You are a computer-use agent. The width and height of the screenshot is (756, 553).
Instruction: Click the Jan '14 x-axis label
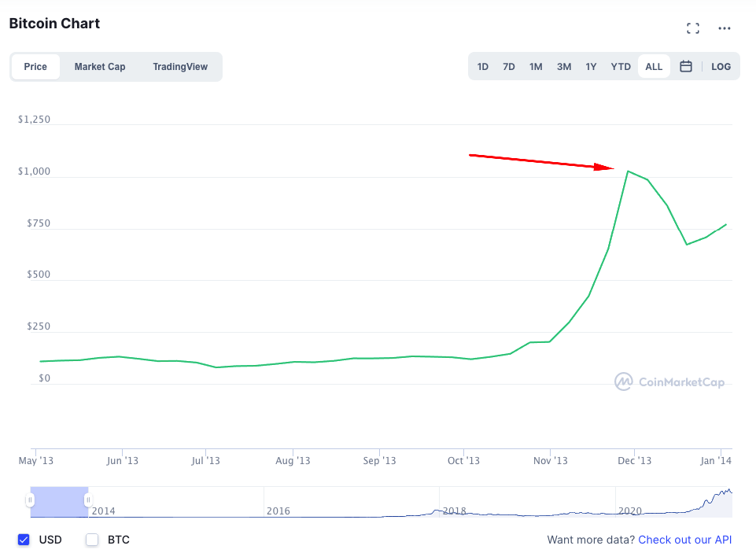click(716, 460)
